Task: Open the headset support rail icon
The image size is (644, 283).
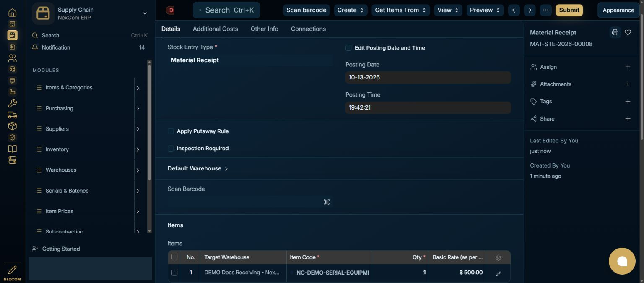Action: click(x=12, y=69)
